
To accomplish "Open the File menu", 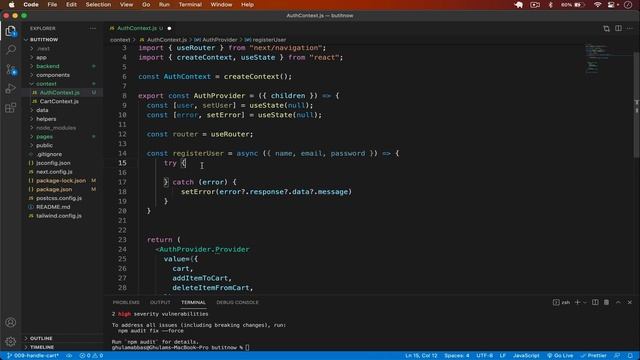I will coord(52,4).
